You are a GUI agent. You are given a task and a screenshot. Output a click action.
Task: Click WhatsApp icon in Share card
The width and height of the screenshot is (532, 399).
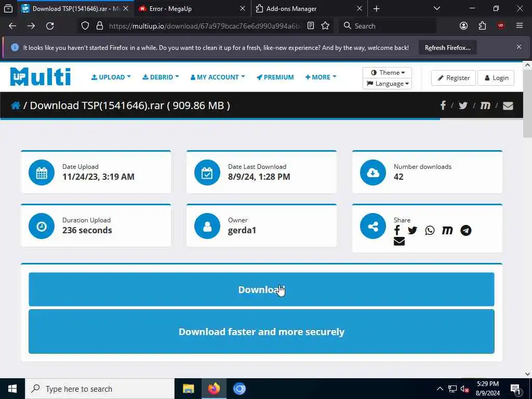pyautogui.click(x=430, y=230)
